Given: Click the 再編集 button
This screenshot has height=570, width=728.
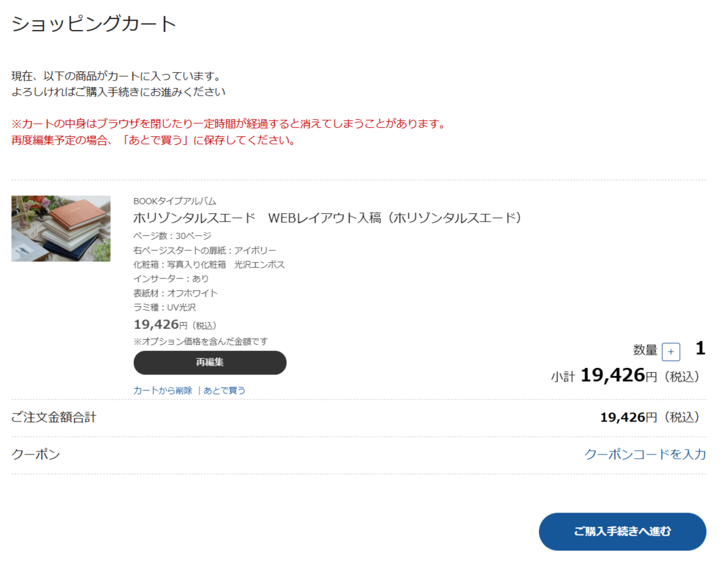Looking at the screenshot, I should coord(210,362).
